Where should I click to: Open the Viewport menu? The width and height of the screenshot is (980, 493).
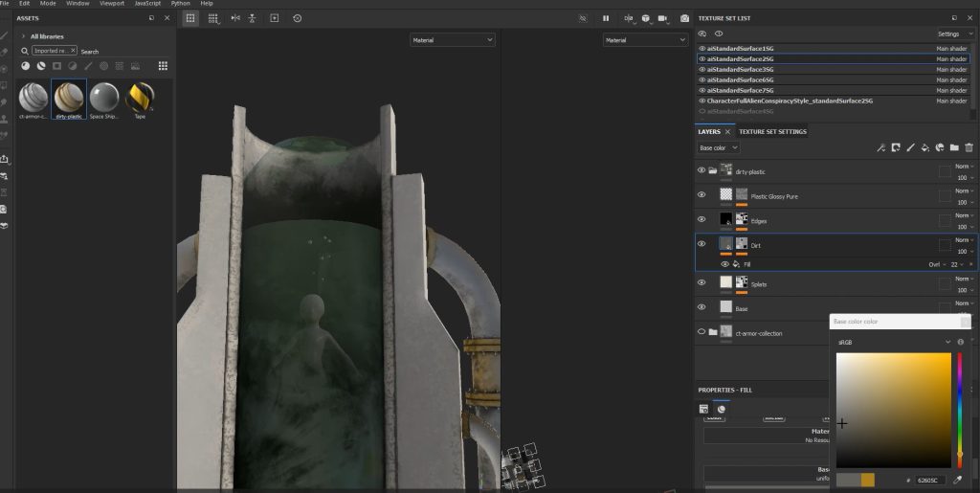(x=112, y=3)
